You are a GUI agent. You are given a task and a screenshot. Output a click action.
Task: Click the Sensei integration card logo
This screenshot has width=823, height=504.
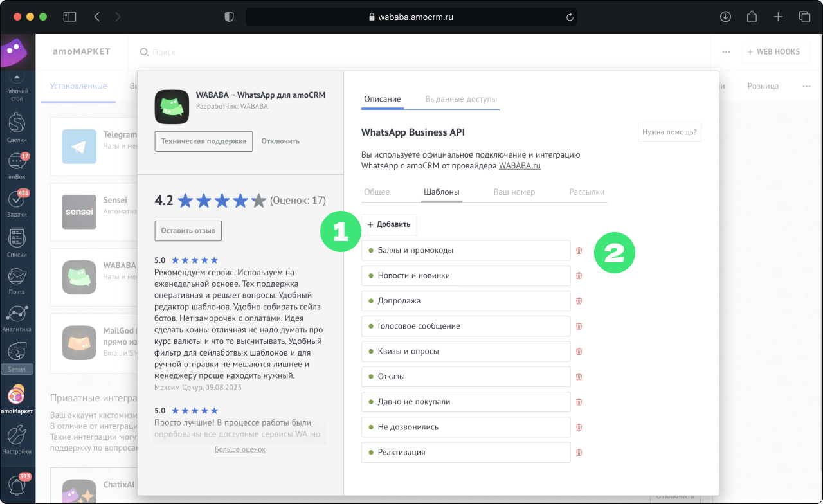pyautogui.click(x=78, y=212)
